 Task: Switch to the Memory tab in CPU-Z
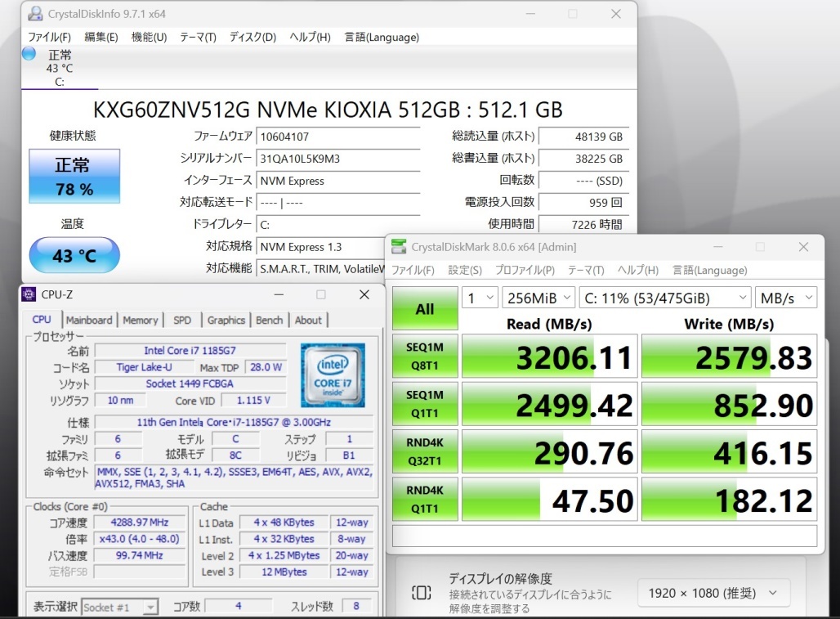(x=141, y=320)
